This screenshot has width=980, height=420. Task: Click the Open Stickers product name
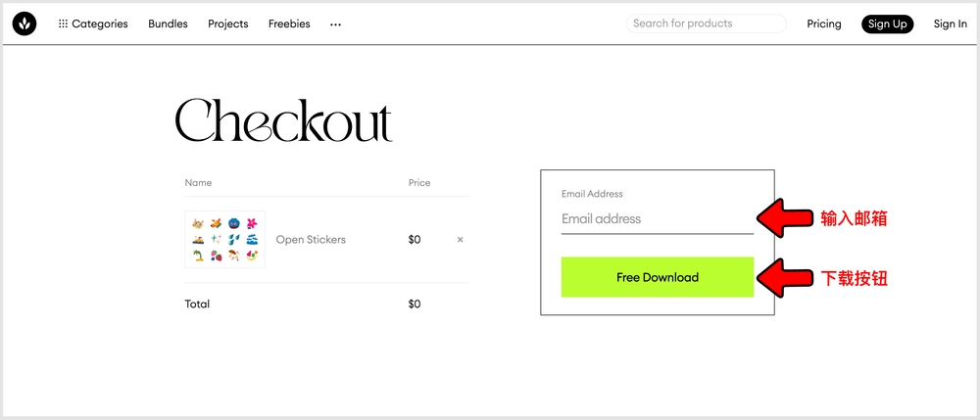click(x=311, y=239)
